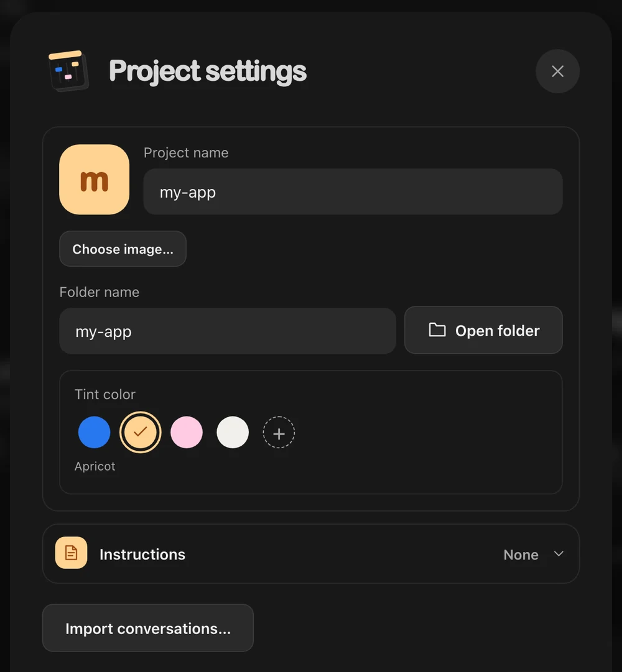622x672 pixels.
Task: Click the project avatar with letter m
Action: pos(95,179)
